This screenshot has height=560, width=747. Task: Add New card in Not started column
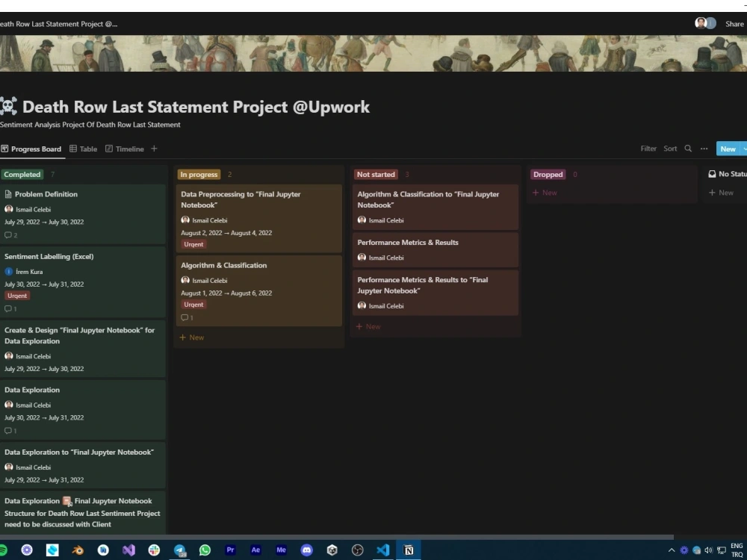(368, 326)
